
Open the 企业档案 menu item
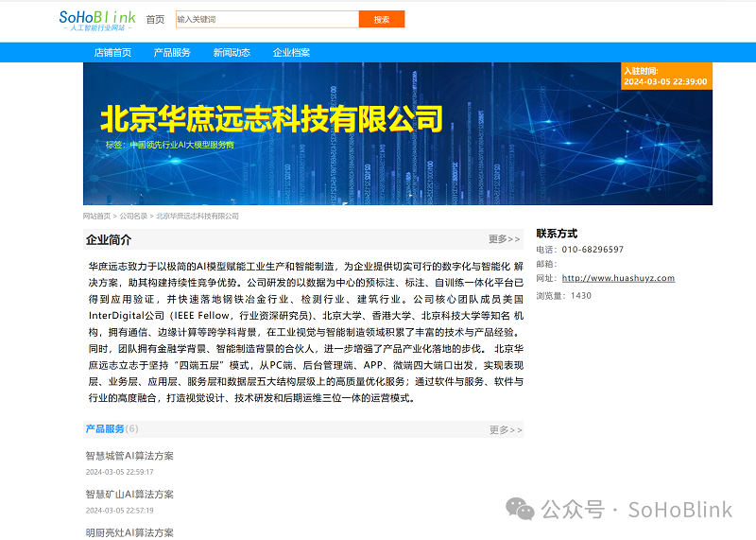point(291,53)
